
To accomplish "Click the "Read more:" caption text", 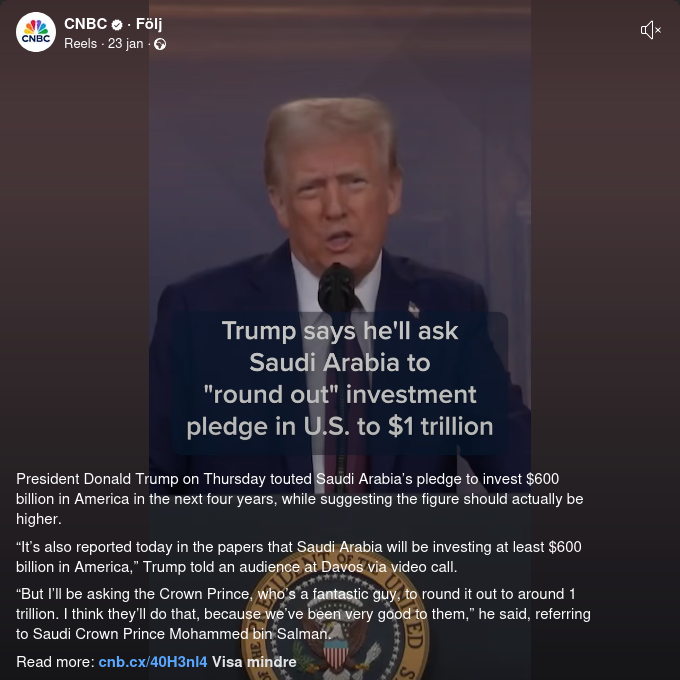I will click(x=55, y=662).
